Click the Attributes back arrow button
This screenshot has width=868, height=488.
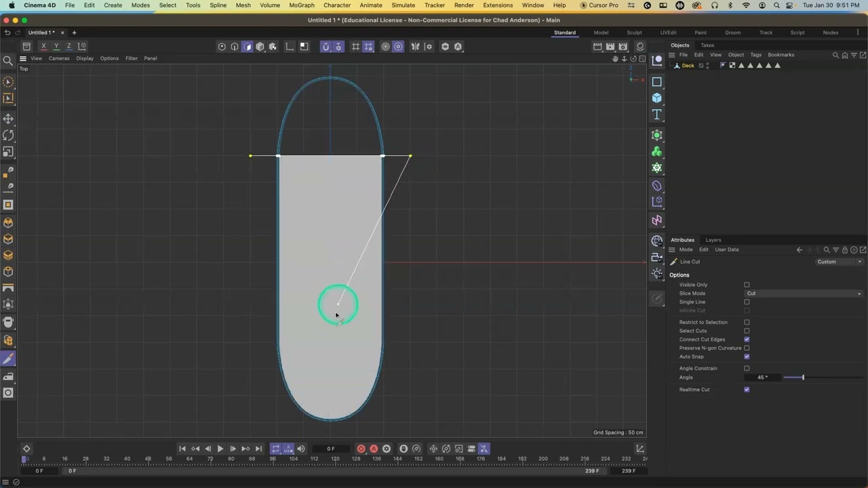(800, 250)
